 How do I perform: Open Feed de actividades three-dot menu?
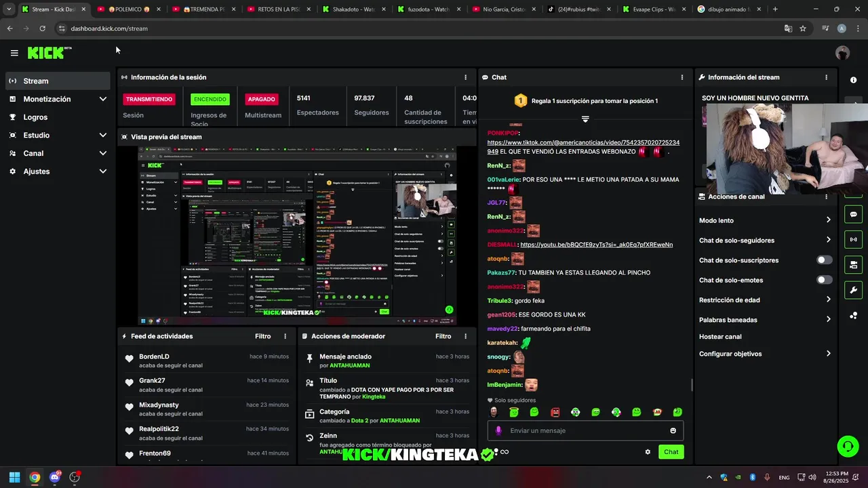click(x=285, y=336)
